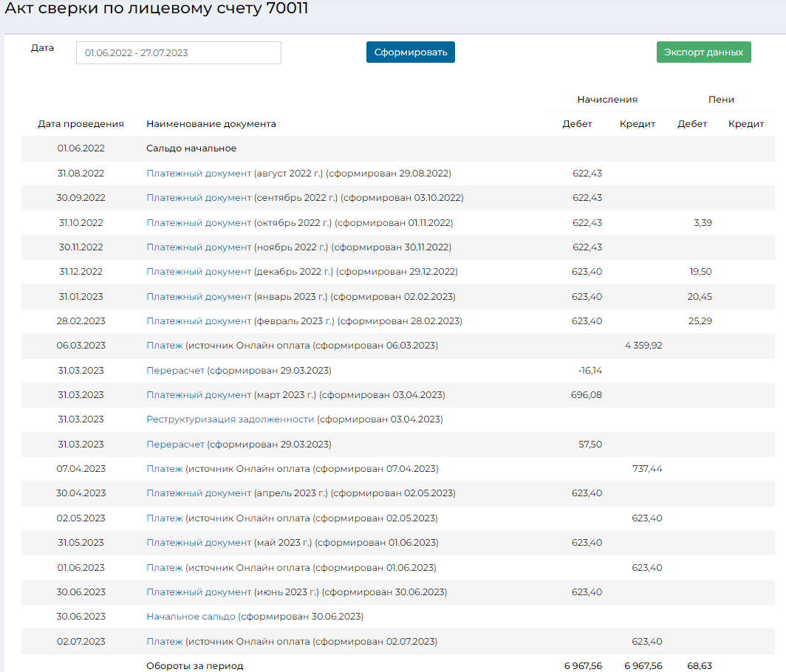Open Платежный документ for апрель 2023
This screenshot has height=672, width=786.
coord(199,493)
